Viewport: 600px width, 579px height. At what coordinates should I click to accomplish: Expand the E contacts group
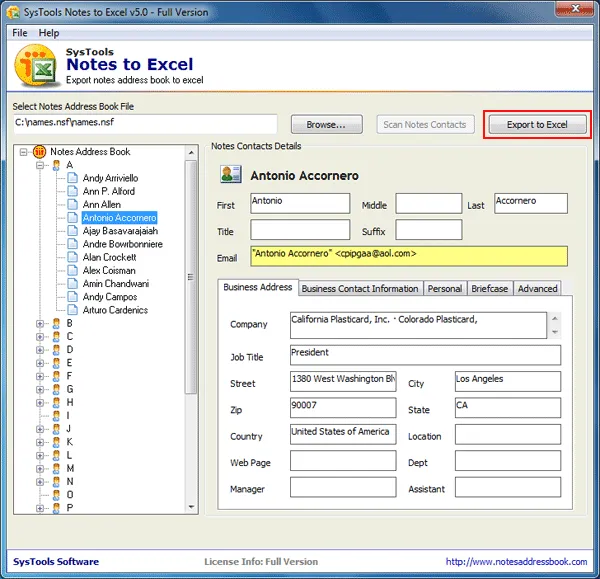coord(40,363)
